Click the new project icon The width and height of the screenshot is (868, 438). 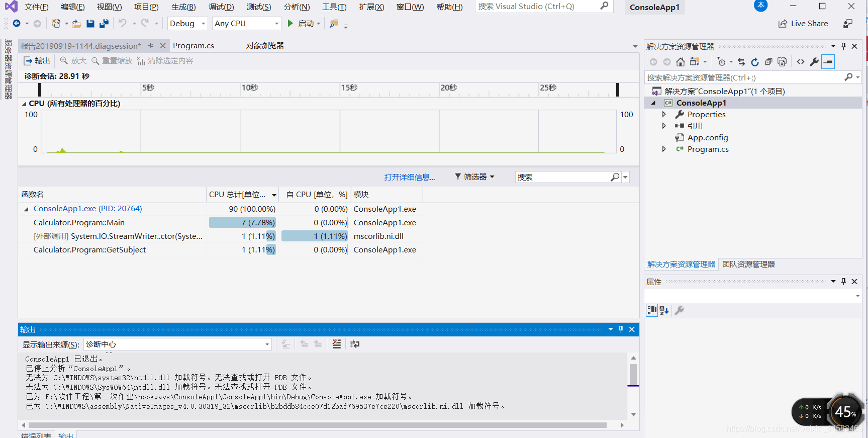point(56,24)
